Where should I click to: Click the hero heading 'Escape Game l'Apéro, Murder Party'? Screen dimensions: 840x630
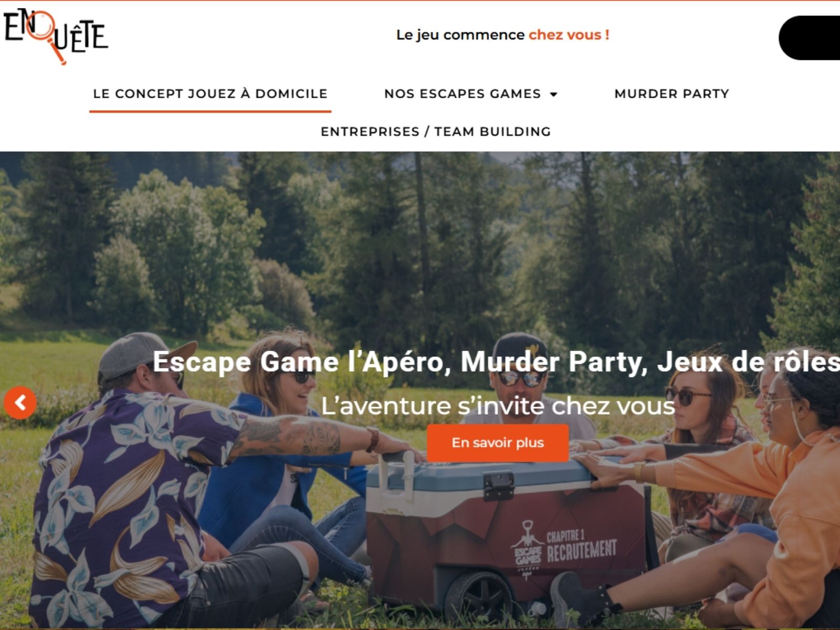(x=399, y=362)
